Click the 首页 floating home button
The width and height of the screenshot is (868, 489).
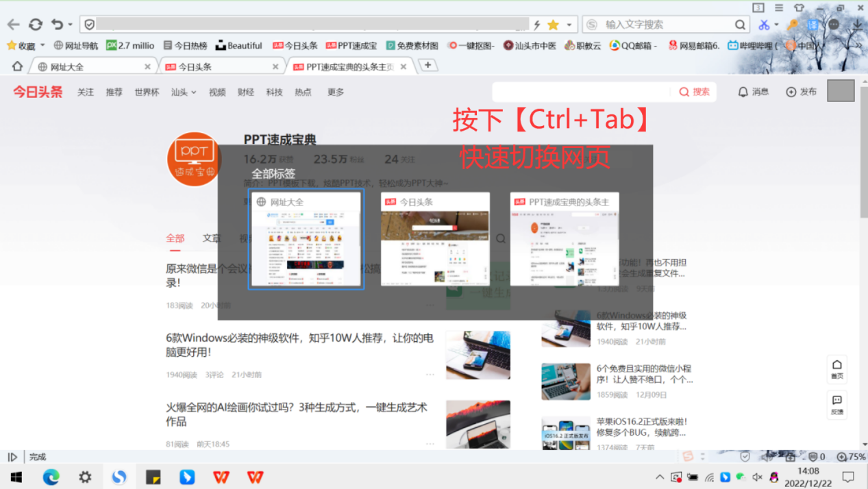point(836,368)
